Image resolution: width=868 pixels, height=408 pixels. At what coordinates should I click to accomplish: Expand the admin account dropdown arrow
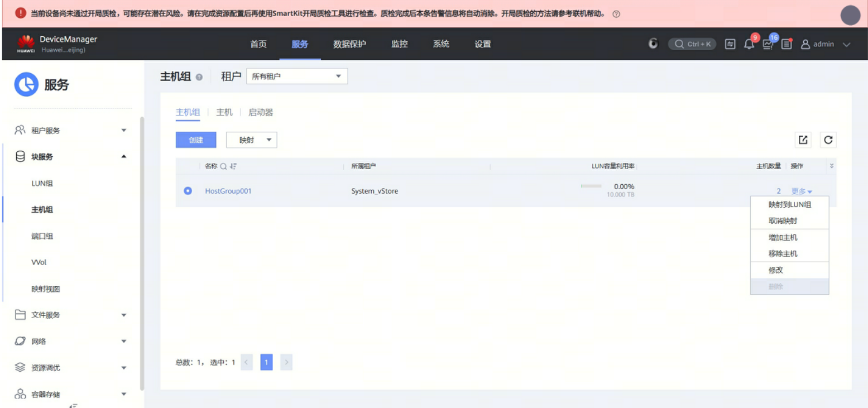click(x=846, y=44)
